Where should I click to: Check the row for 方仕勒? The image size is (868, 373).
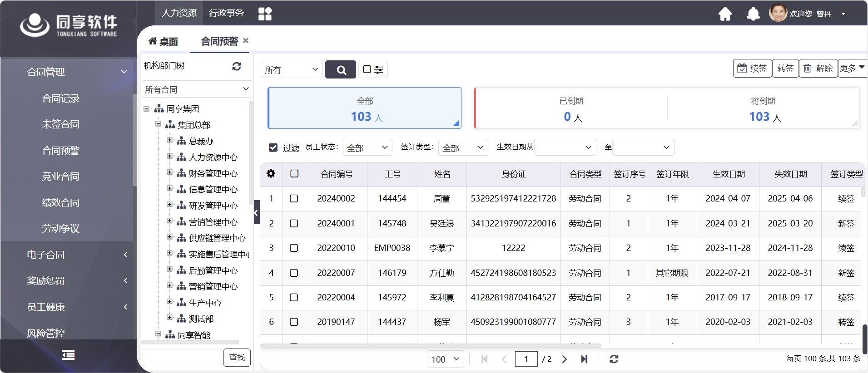294,273
